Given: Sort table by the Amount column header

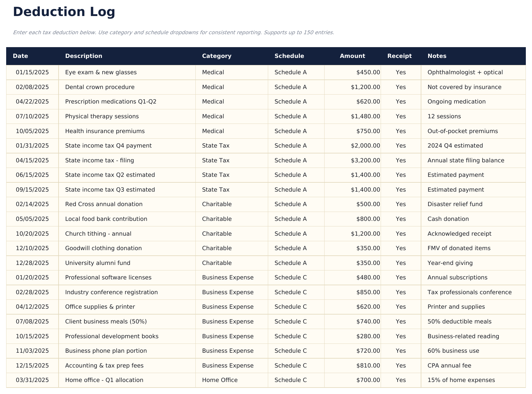Looking at the screenshot, I should [x=352, y=56].
